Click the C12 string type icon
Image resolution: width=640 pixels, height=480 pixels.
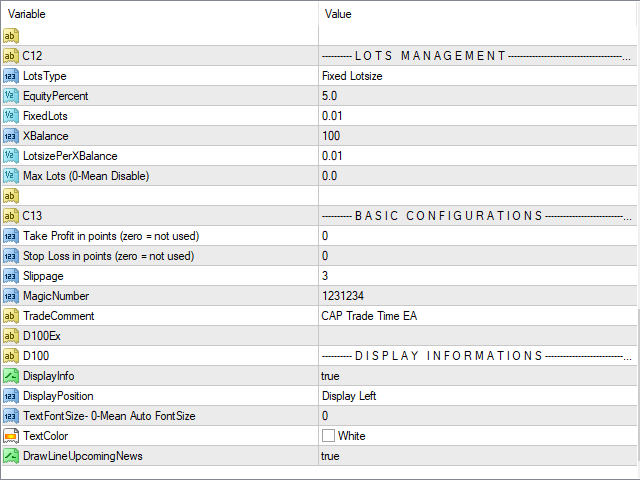coord(11,56)
